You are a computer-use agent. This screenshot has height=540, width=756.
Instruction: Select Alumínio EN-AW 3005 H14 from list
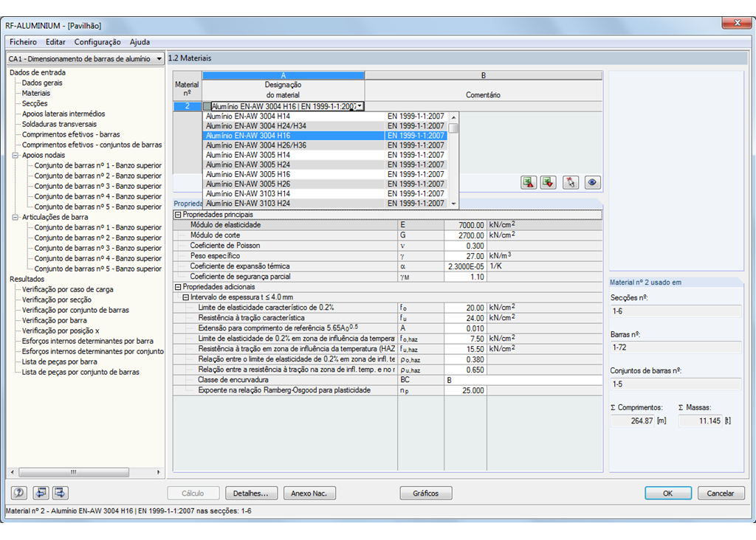pyautogui.click(x=326, y=155)
